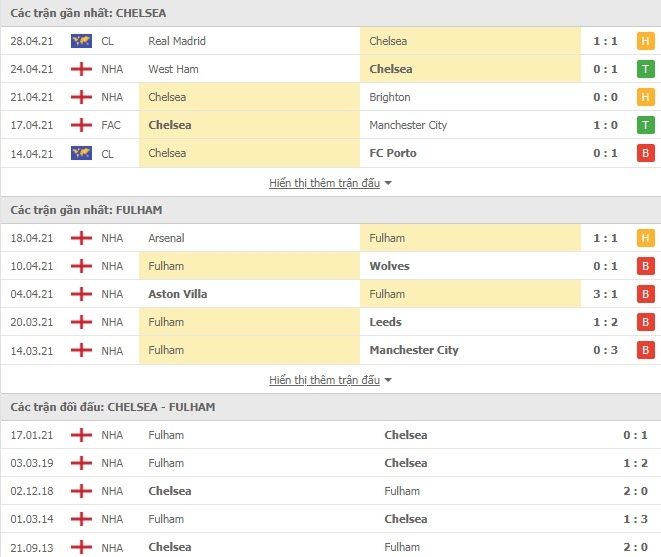
Task: Click red B badge on Fulham vs Leeds row
Action: 645,322
